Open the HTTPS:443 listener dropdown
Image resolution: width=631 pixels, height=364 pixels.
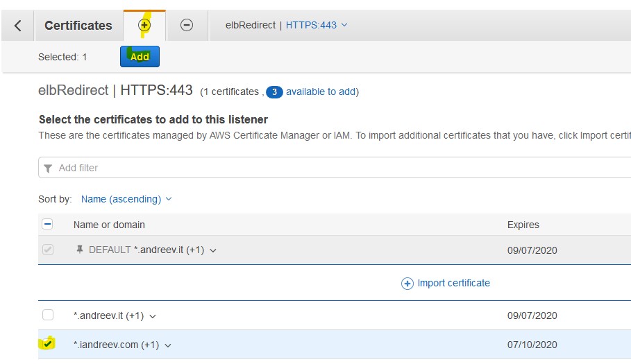(x=317, y=25)
